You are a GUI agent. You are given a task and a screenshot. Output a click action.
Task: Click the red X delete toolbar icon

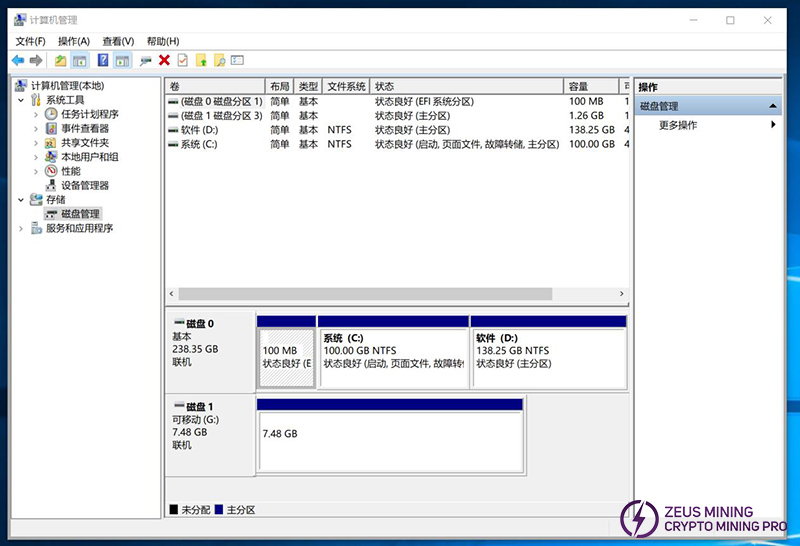164,60
